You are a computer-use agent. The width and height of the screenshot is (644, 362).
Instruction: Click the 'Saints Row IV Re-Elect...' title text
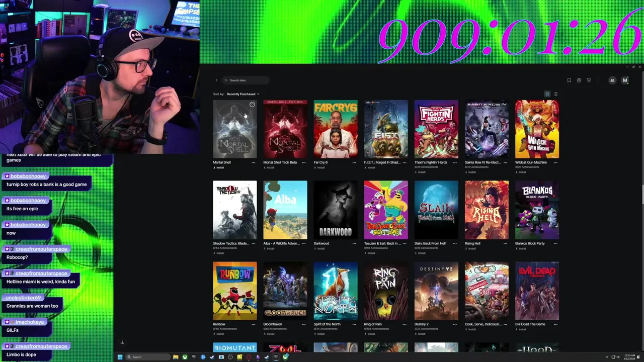point(482,162)
